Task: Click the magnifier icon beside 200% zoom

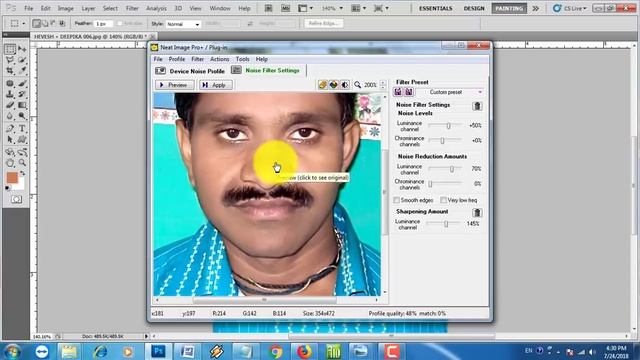Action: (358, 85)
